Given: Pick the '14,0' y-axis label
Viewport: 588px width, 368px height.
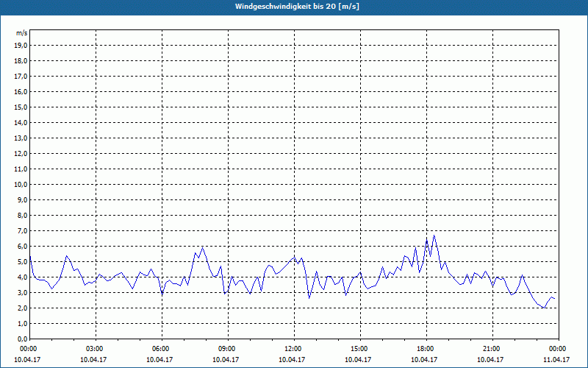Looking at the screenshot, I should pyautogui.click(x=21, y=122).
